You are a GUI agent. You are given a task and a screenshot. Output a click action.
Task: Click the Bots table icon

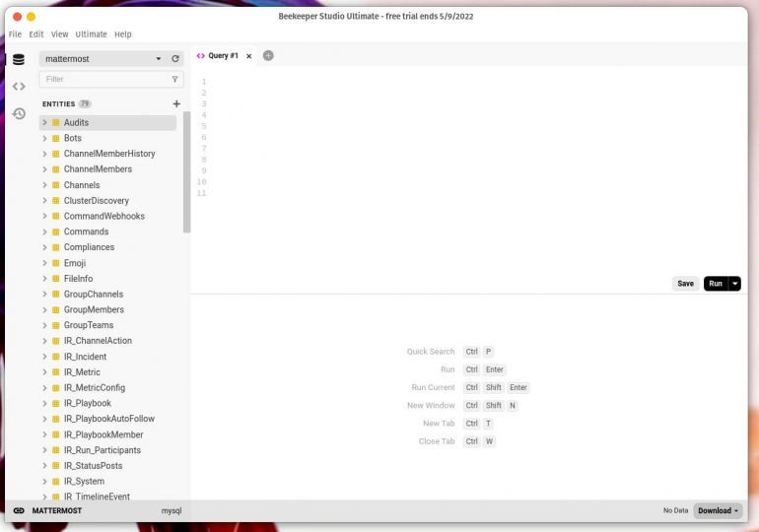(55, 138)
